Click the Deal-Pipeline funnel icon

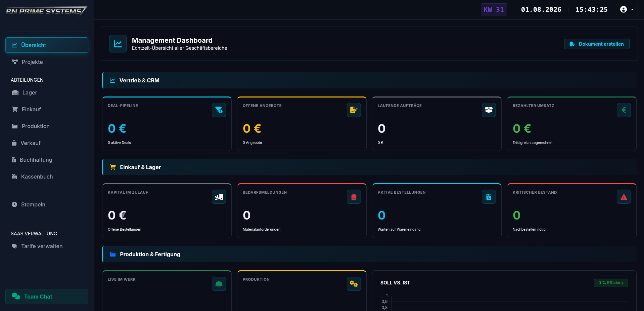point(219,110)
